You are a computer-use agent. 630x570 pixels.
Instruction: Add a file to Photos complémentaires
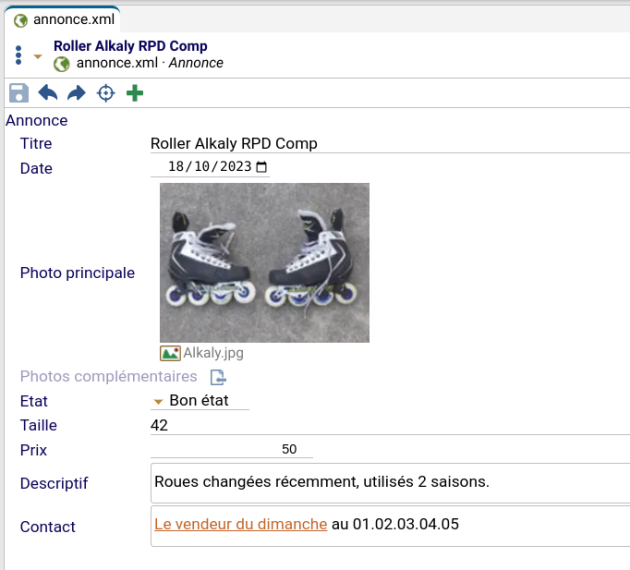point(217,377)
